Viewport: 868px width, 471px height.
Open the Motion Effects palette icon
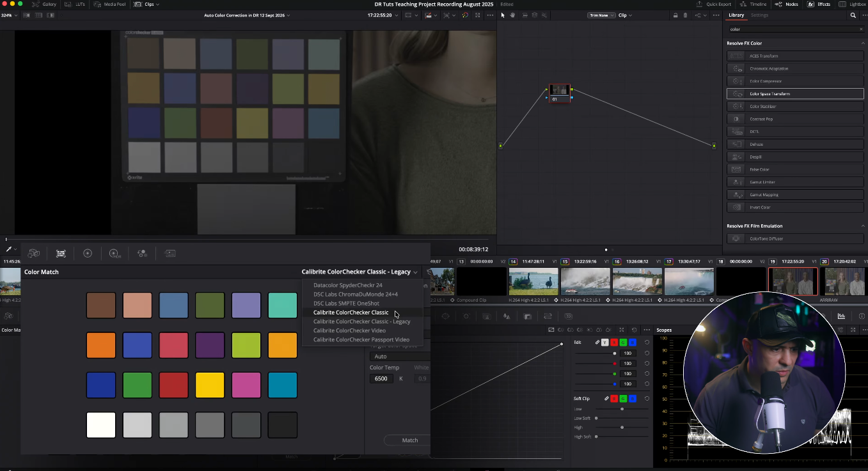[x=170, y=253]
